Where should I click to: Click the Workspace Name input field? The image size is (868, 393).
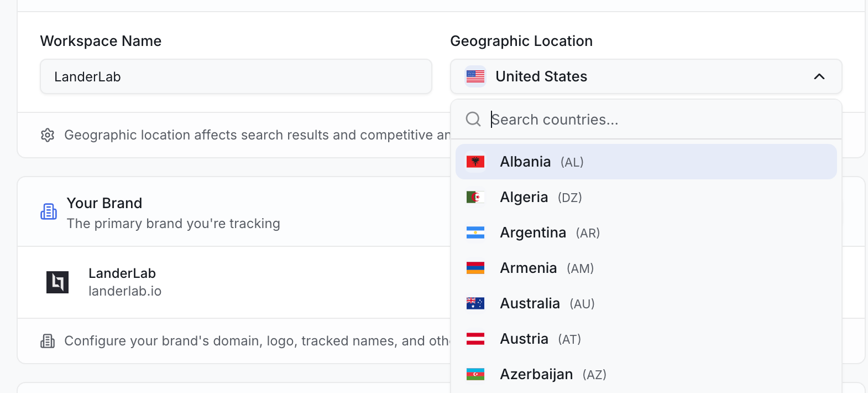(x=236, y=76)
